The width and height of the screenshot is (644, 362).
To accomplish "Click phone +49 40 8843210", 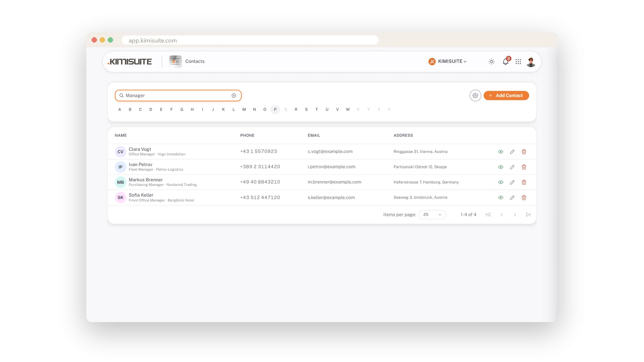I will click(260, 182).
